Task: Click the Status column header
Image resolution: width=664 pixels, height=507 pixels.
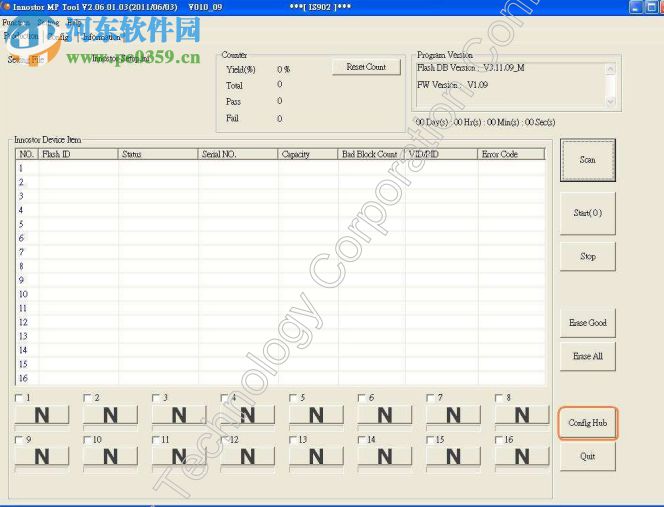Action: click(x=158, y=154)
